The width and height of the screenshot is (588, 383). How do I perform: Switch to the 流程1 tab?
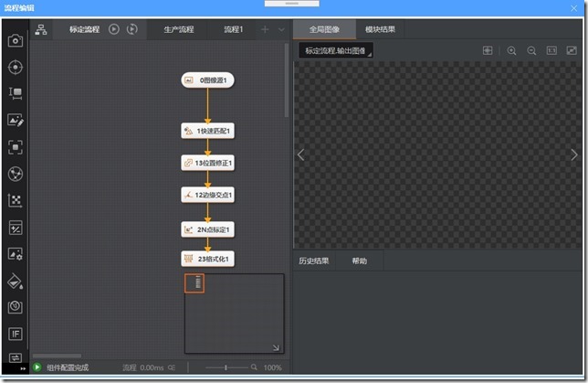pyautogui.click(x=234, y=29)
